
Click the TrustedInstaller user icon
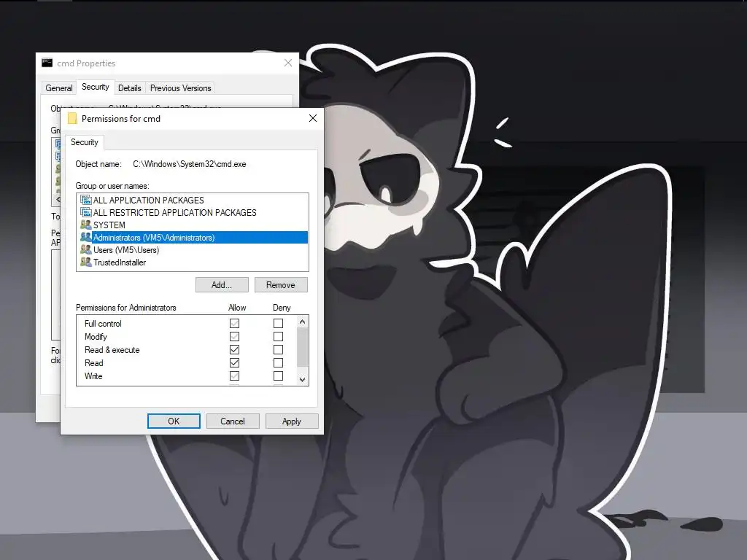coord(86,262)
